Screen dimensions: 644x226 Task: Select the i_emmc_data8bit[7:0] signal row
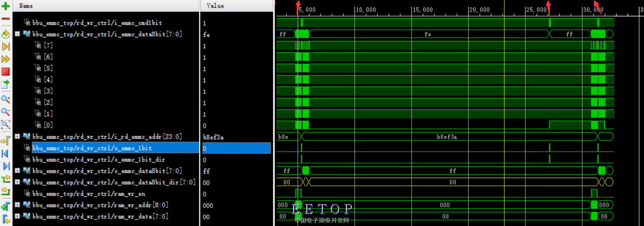click(x=107, y=34)
